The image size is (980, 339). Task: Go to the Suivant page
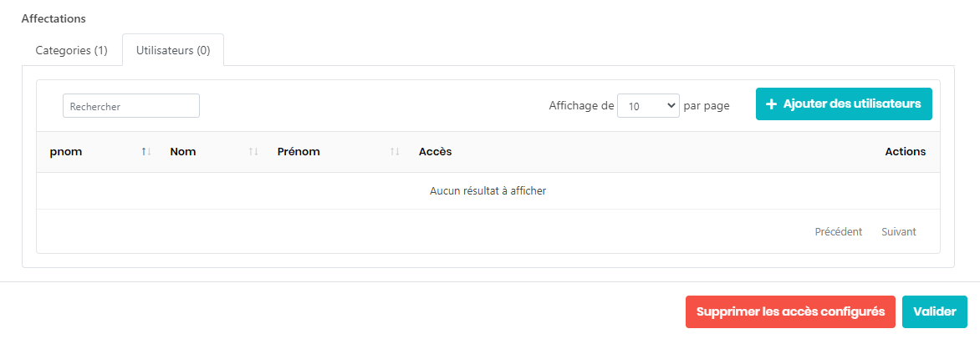pos(899,232)
